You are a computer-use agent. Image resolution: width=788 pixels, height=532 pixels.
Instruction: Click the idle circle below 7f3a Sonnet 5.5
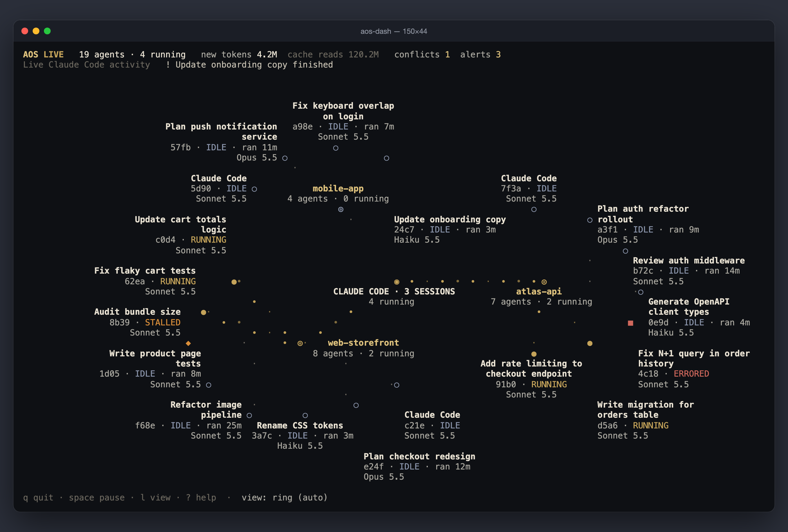click(534, 209)
